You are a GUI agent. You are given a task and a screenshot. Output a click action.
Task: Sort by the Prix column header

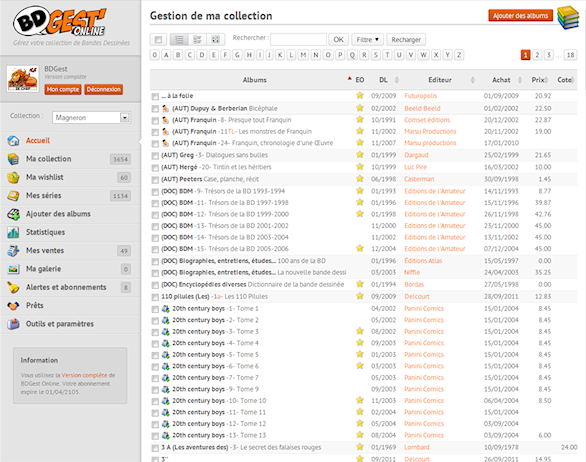538,80
